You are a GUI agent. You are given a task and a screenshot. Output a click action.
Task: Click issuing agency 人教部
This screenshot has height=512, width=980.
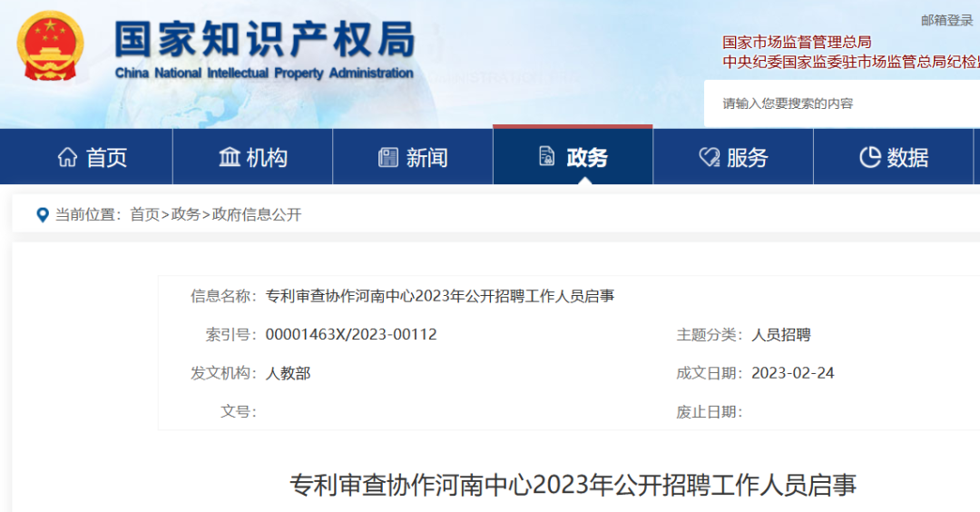[289, 373]
